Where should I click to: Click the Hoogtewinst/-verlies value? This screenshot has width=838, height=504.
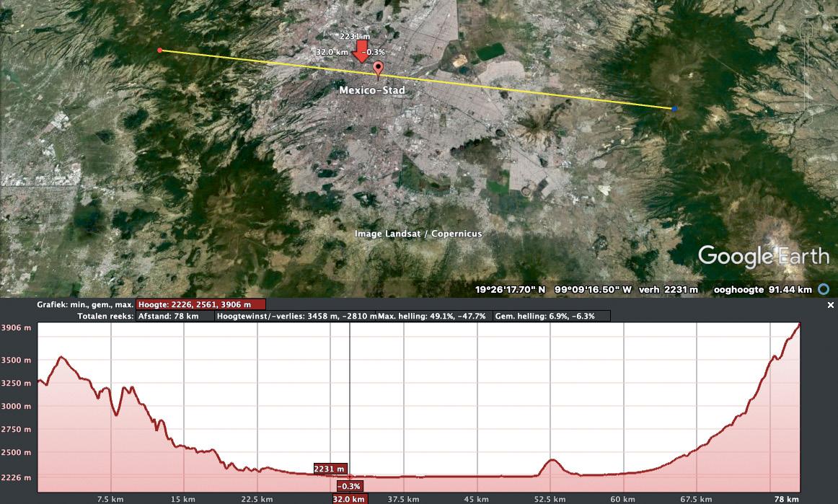coord(296,316)
